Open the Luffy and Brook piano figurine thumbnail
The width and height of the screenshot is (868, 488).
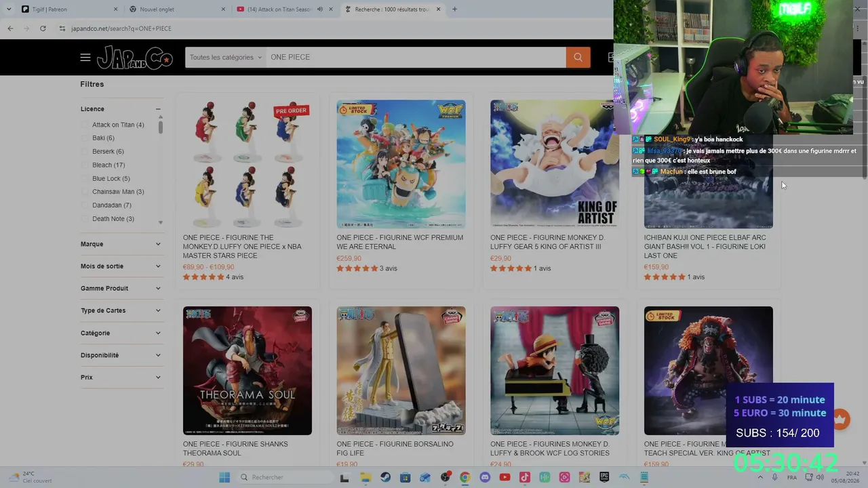pos(555,371)
